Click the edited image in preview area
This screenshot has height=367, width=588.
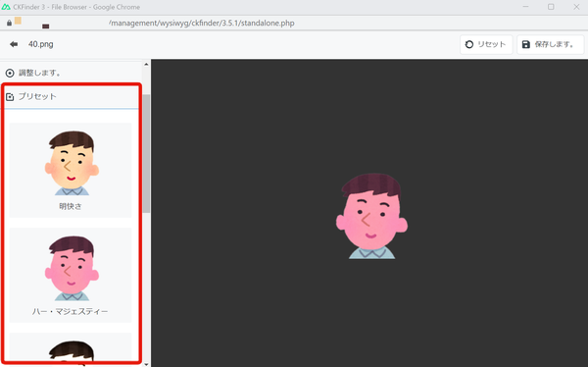pyautogui.click(x=371, y=216)
